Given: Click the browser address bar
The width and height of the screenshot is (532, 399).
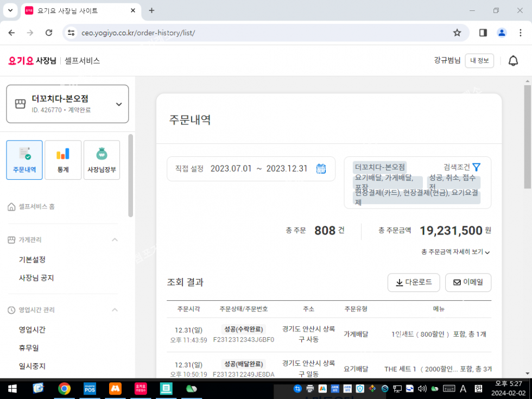Looking at the screenshot, I should (x=261, y=33).
